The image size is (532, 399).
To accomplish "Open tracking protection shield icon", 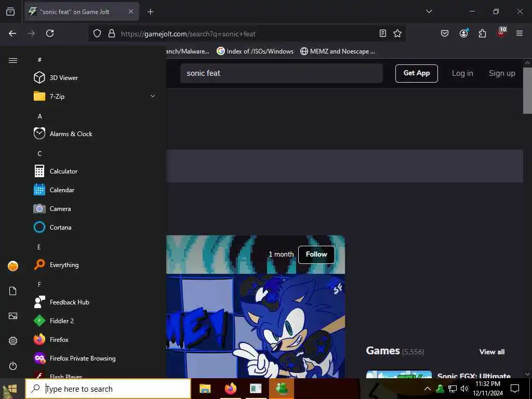I will click(x=97, y=33).
